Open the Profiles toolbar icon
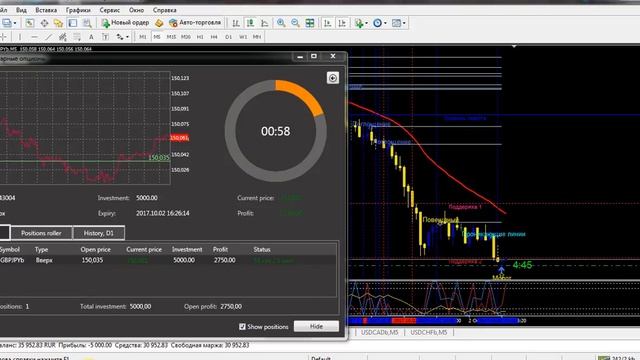The height and width of the screenshot is (360, 640). click(7, 23)
